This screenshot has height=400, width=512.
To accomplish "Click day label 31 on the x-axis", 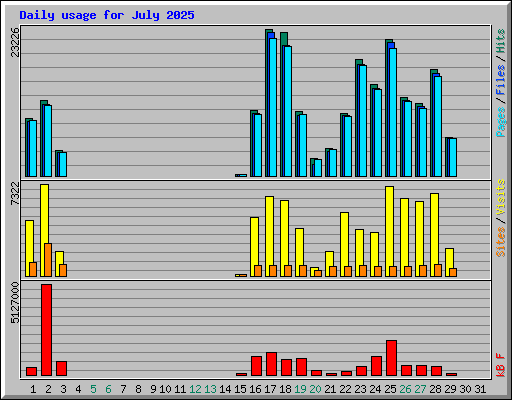I will [480, 389].
